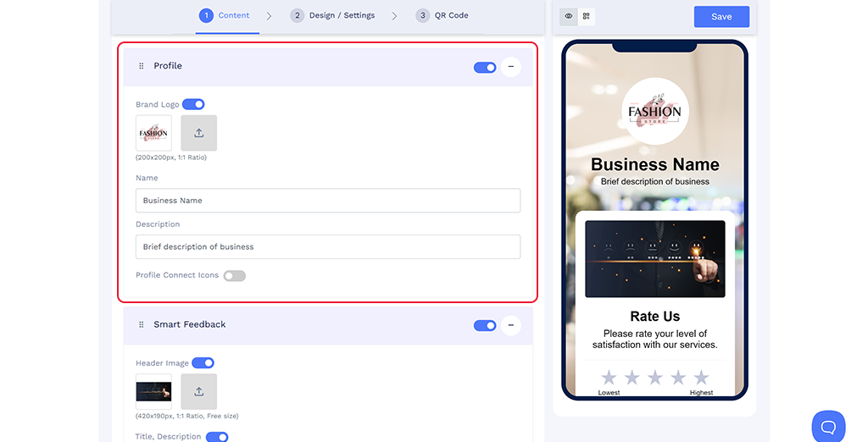Open the chat support widget
This screenshot has width=868, height=442.
[x=828, y=426]
